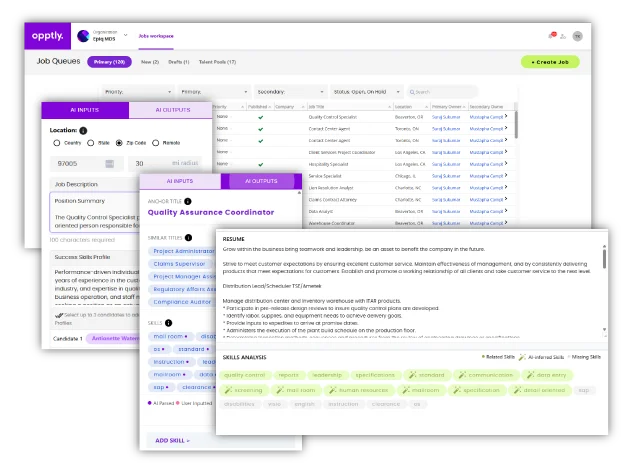The height and width of the screenshot is (475, 622).
Task: Click 'mail room' skill chip in AI Outputs
Action: (171, 337)
